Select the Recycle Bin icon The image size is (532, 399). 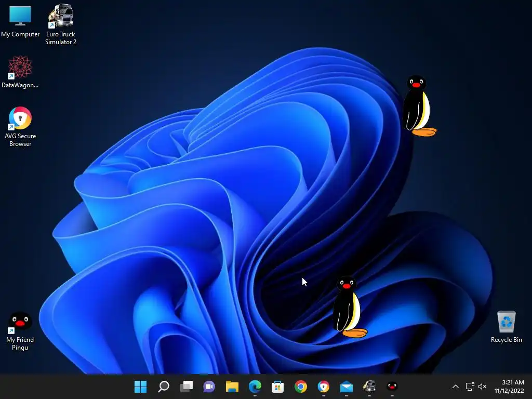click(x=506, y=326)
